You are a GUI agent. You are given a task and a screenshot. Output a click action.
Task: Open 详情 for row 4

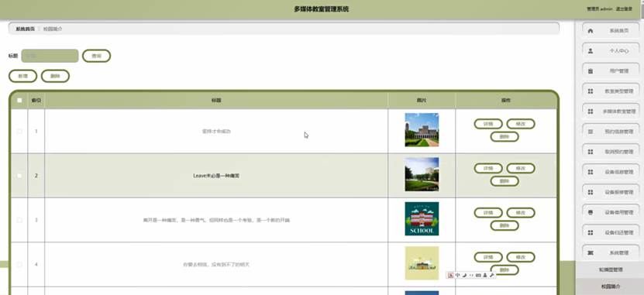click(488, 257)
